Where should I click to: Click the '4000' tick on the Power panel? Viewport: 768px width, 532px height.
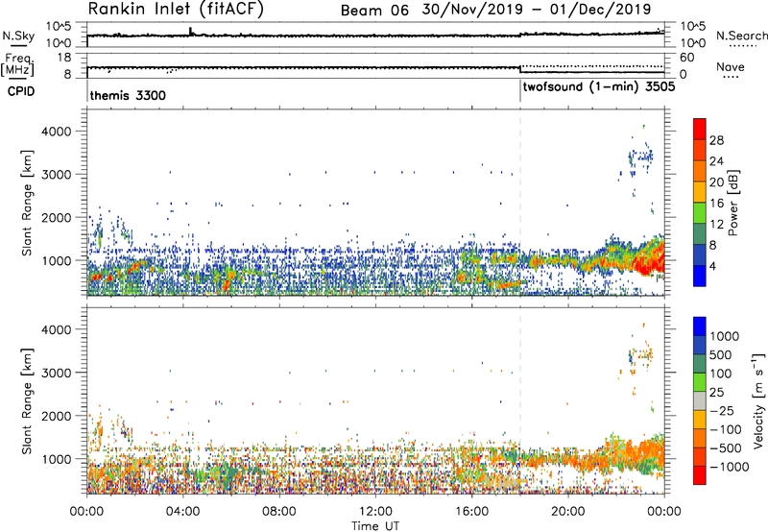click(57, 132)
